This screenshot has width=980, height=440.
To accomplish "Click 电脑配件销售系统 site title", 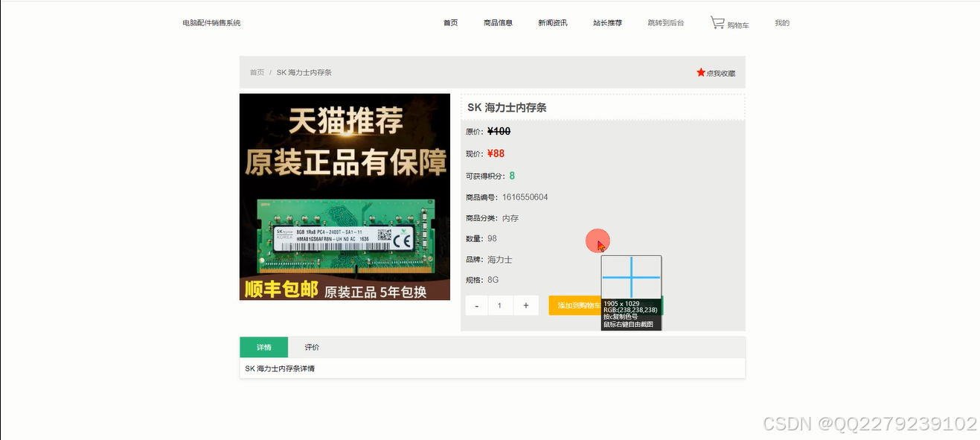I will tap(211, 23).
